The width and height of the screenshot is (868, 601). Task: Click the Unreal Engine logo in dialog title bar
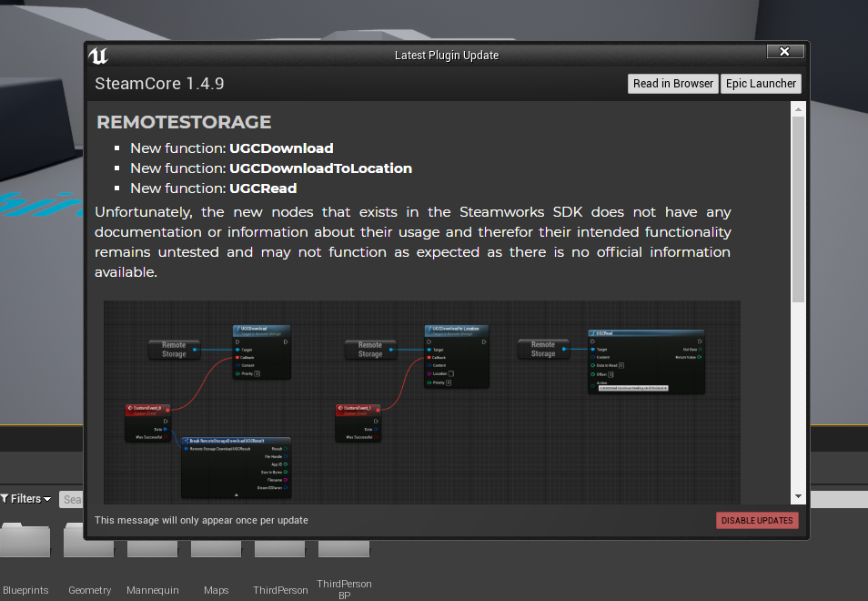coord(99,56)
